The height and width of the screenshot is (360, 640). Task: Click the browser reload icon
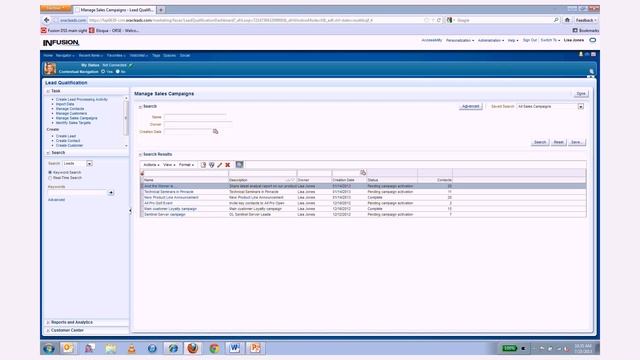(439, 20)
